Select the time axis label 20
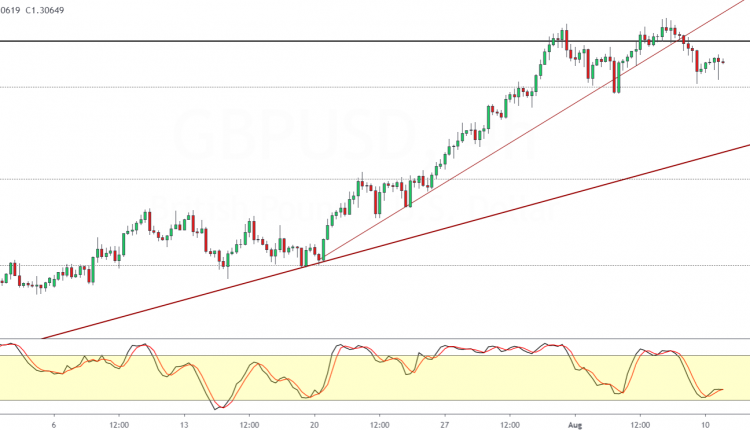The height and width of the screenshot is (430, 750). pyautogui.click(x=314, y=425)
